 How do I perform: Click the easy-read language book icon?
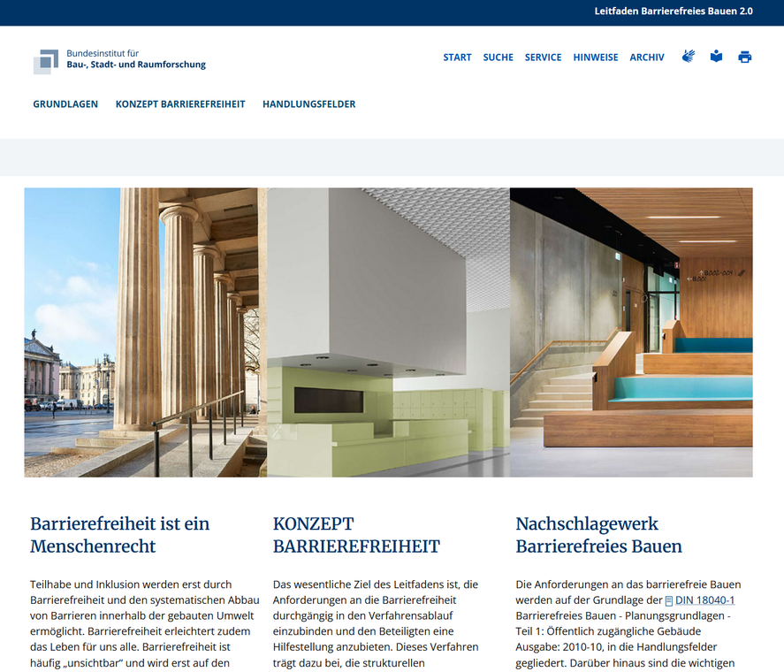tap(716, 57)
